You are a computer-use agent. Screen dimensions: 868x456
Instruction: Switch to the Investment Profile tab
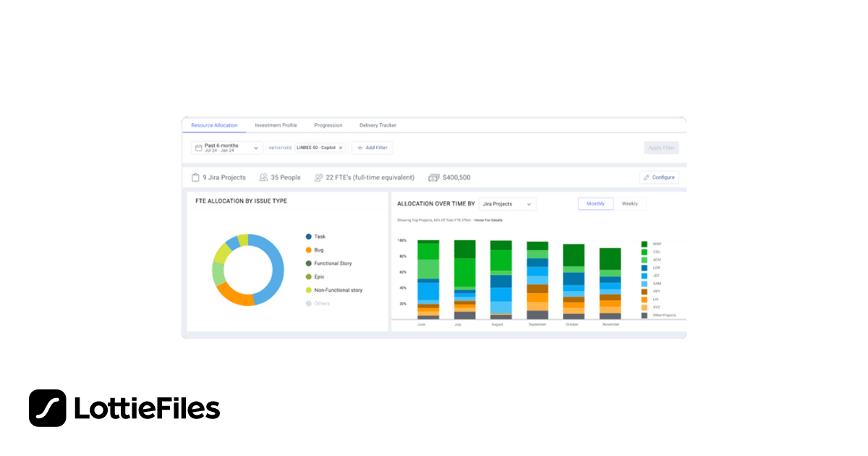276,125
